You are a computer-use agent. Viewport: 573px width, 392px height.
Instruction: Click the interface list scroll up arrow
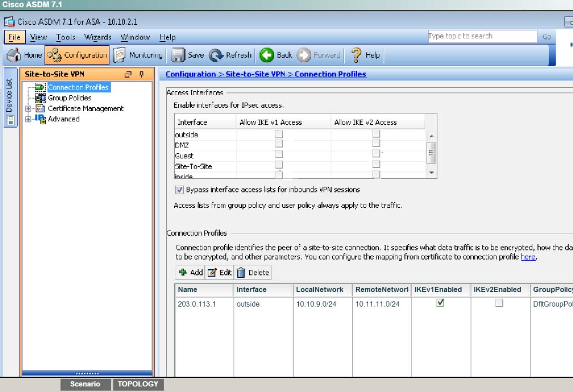coord(431,136)
